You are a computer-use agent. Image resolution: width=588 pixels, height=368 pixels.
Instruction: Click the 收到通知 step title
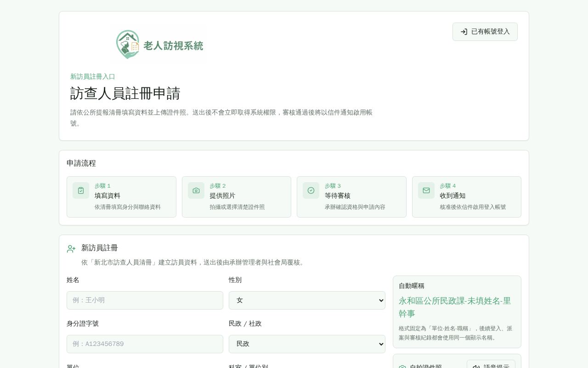[x=453, y=195]
